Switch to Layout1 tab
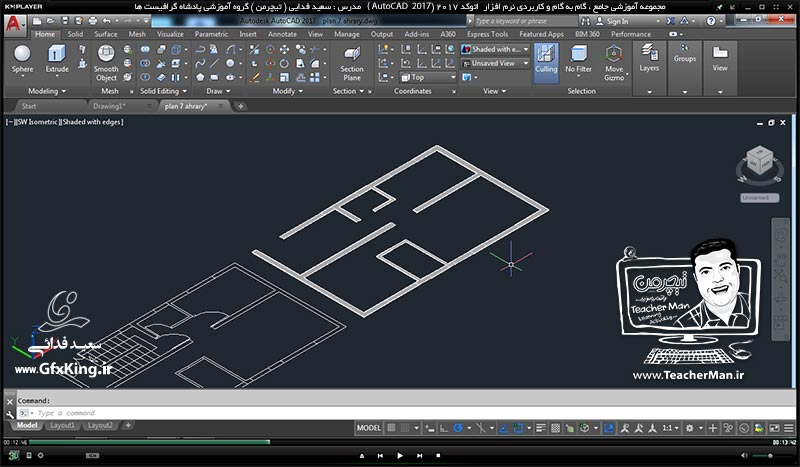The width and height of the screenshot is (800, 467). coord(62,425)
